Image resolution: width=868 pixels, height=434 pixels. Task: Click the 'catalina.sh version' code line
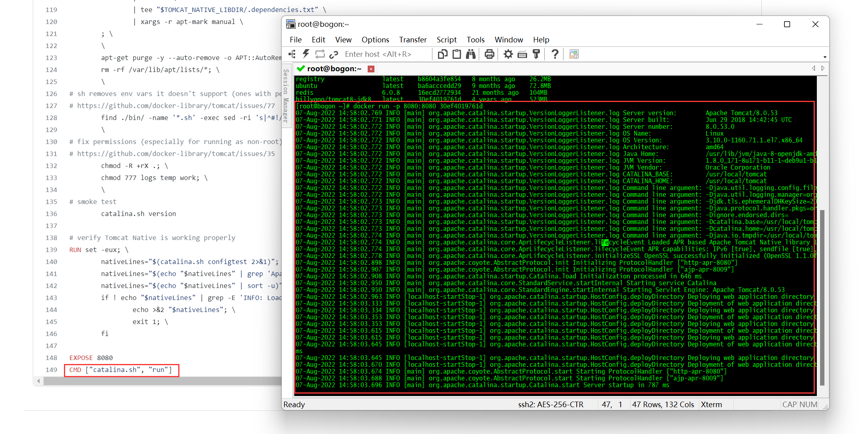138,214
